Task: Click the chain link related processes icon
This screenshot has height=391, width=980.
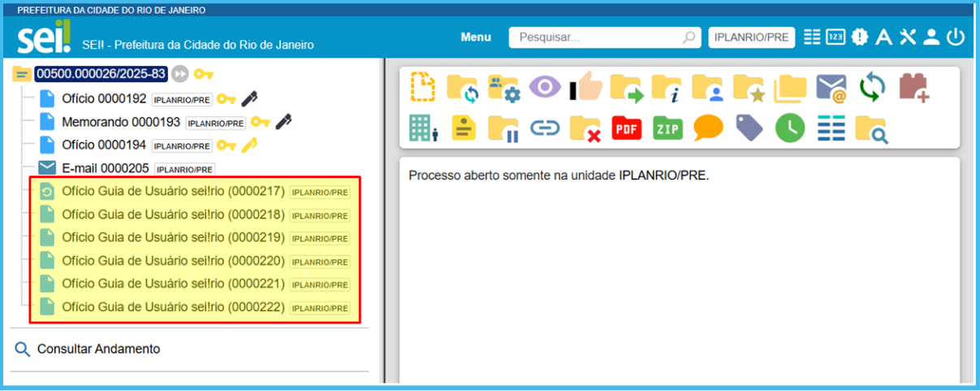Action: [x=545, y=128]
